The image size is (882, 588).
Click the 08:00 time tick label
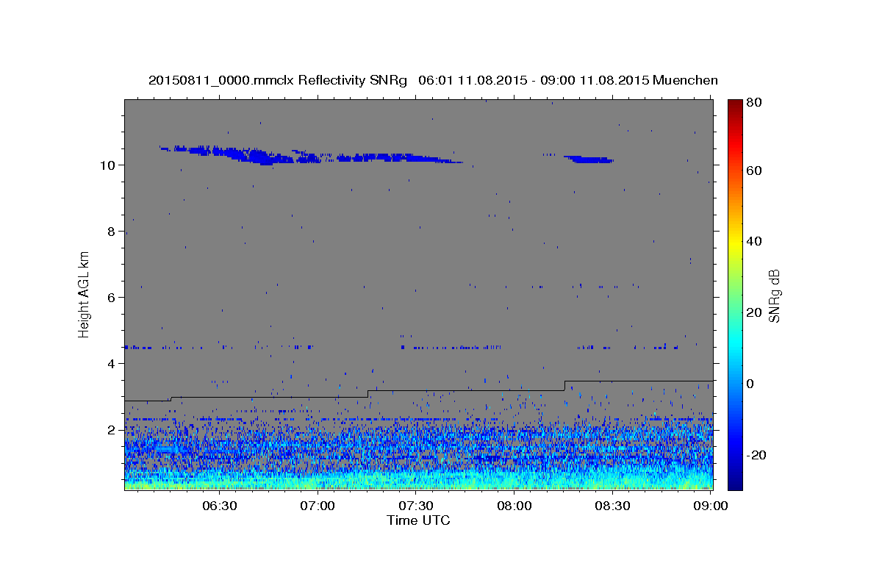pos(514,506)
